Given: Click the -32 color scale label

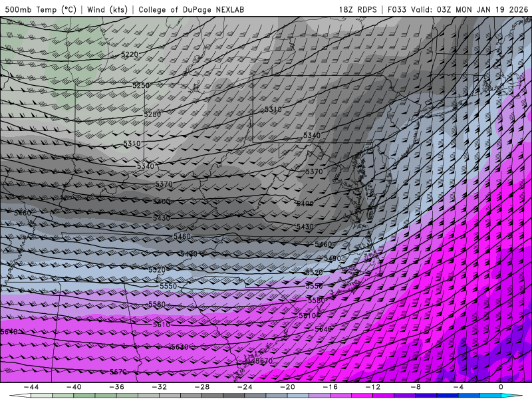Looking at the screenshot, I should [x=160, y=387].
